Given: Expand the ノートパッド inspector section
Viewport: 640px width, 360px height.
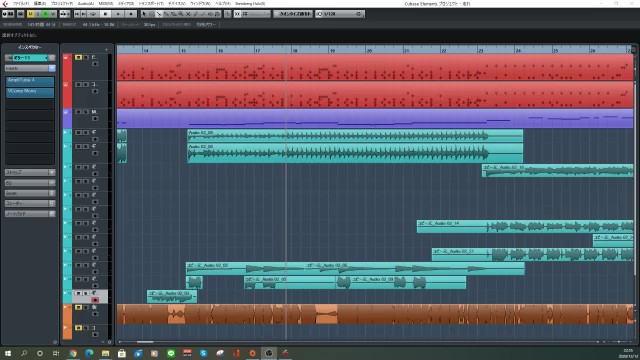Looking at the screenshot, I should pos(30,214).
